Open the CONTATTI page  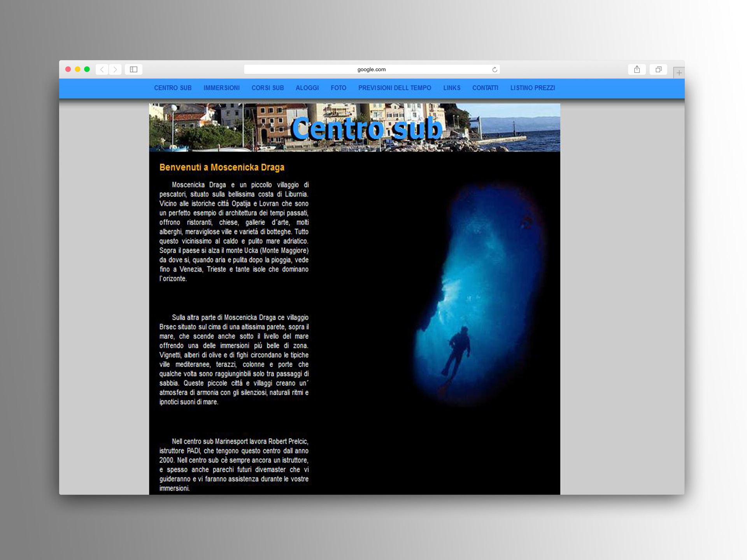tap(485, 88)
